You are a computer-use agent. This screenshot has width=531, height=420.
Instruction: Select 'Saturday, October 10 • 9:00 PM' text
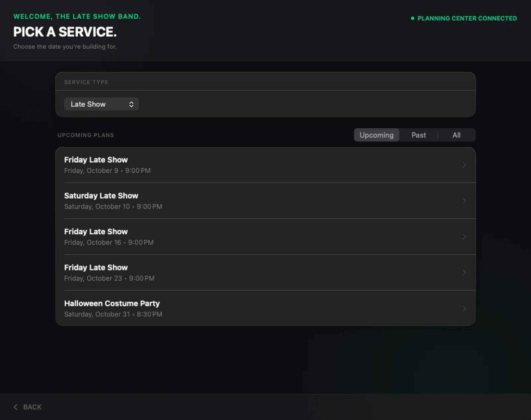113,207
